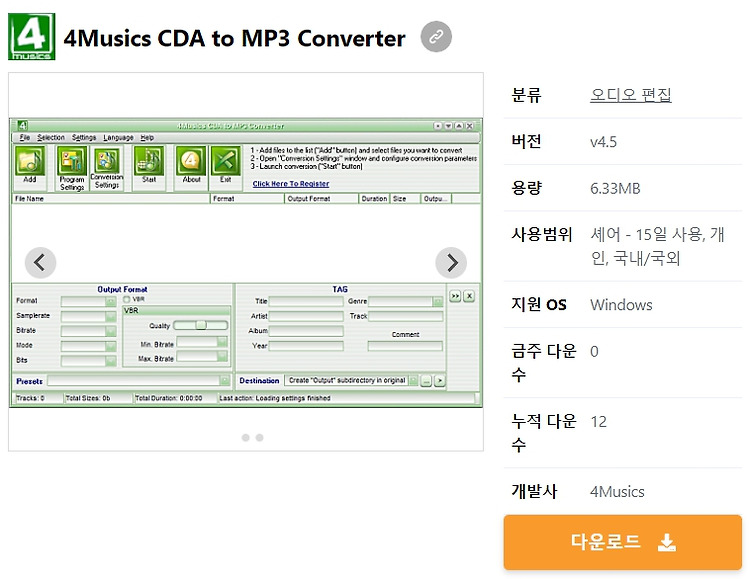Select first carousel pagination dot
This screenshot has width=750, height=579.
coord(245,437)
